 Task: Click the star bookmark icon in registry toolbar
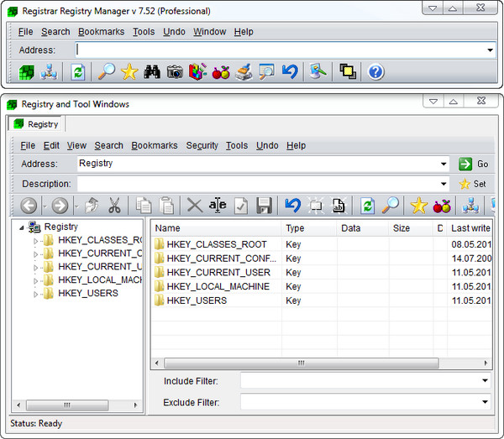[419, 206]
